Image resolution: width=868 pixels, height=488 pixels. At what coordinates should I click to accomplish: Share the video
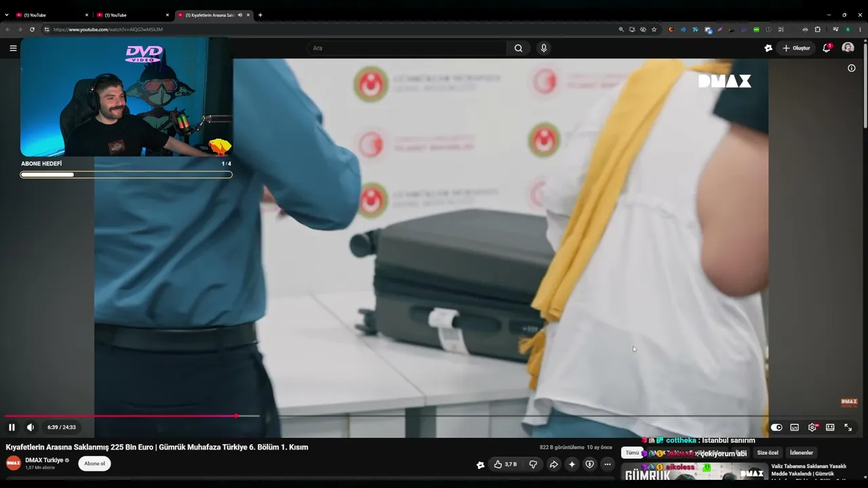pyautogui.click(x=553, y=464)
